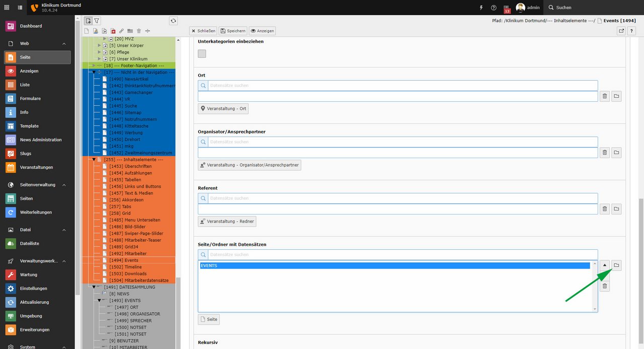Open the News Administration module
644x349 pixels.
coord(37,140)
